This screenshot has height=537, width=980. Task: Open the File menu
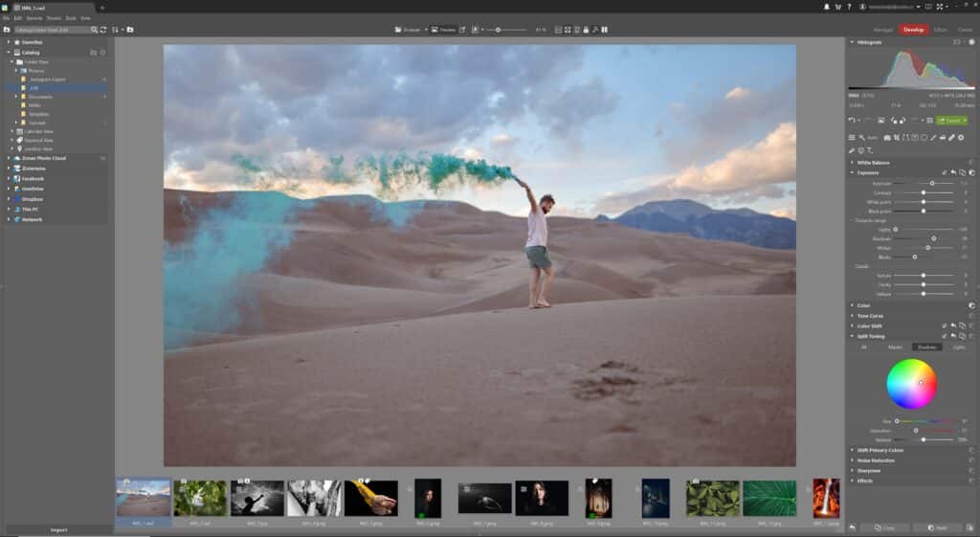(6, 18)
